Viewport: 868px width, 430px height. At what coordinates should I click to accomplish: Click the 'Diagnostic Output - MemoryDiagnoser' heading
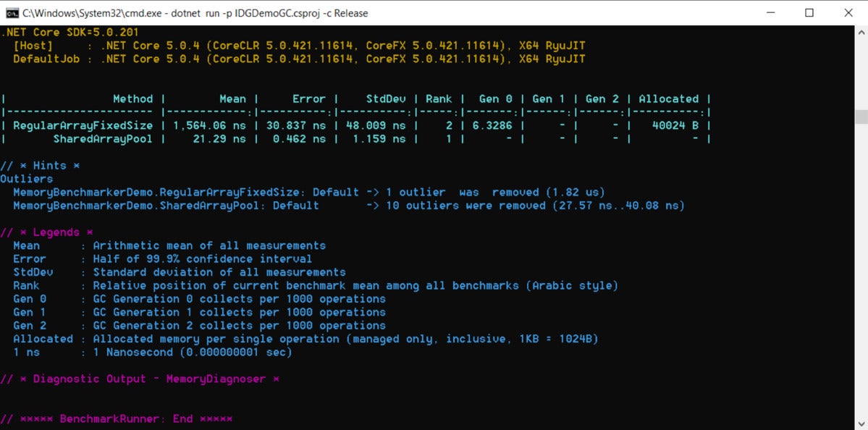[x=140, y=379]
